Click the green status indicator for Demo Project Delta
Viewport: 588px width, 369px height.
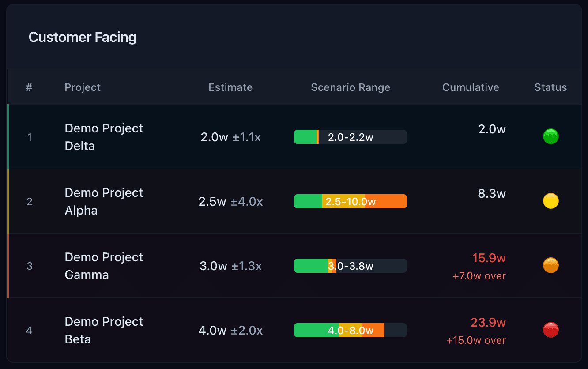point(550,136)
